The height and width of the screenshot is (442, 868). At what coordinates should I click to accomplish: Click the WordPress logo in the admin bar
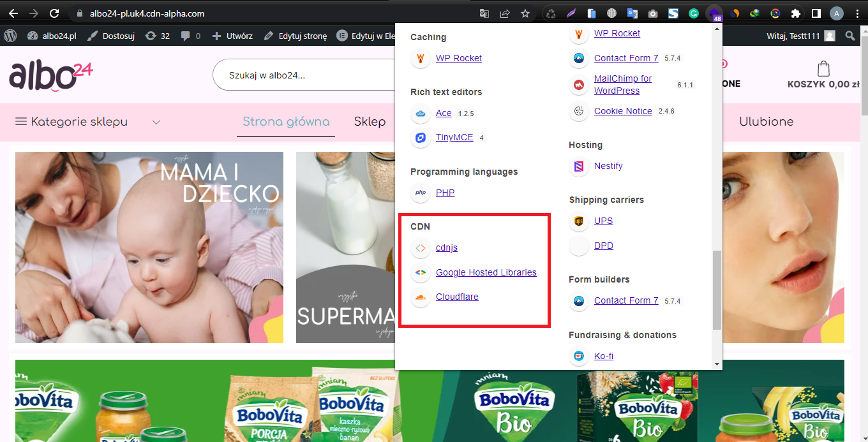point(10,36)
